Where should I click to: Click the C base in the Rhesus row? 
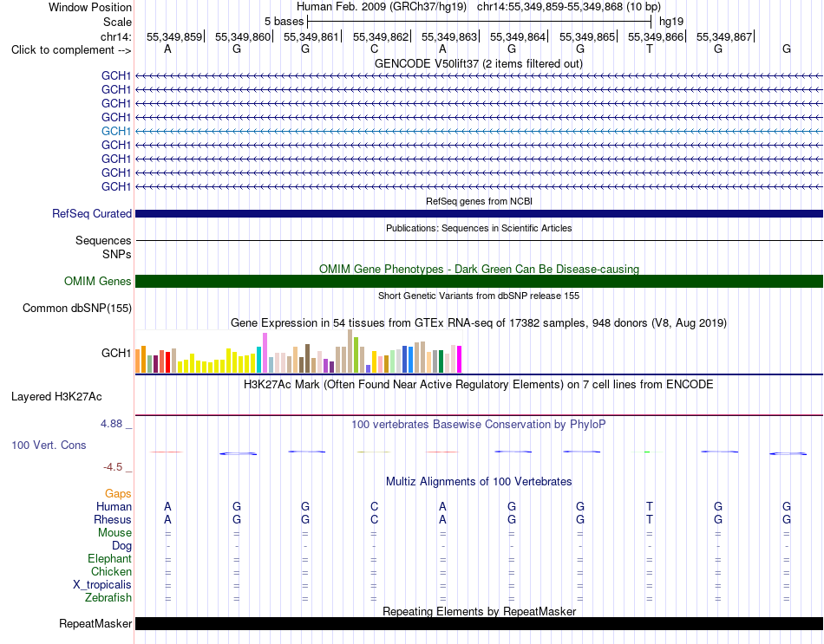374,519
